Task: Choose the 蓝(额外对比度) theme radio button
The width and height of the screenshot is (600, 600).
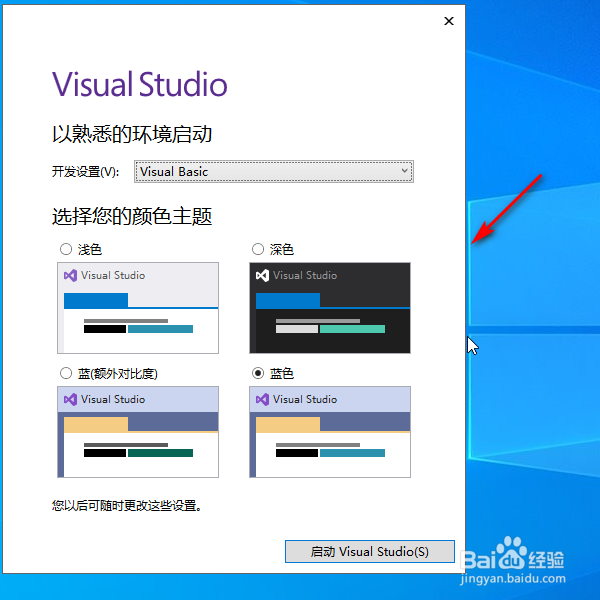Action: [66, 373]
